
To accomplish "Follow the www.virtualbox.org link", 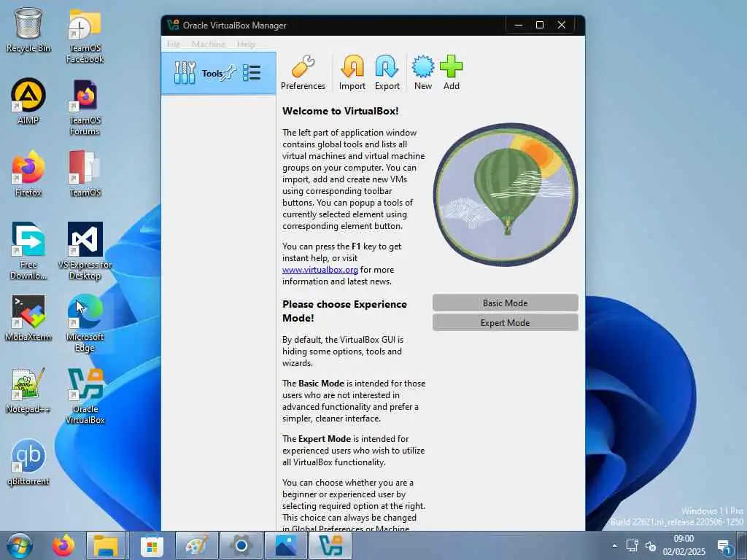I will [320, 270].
